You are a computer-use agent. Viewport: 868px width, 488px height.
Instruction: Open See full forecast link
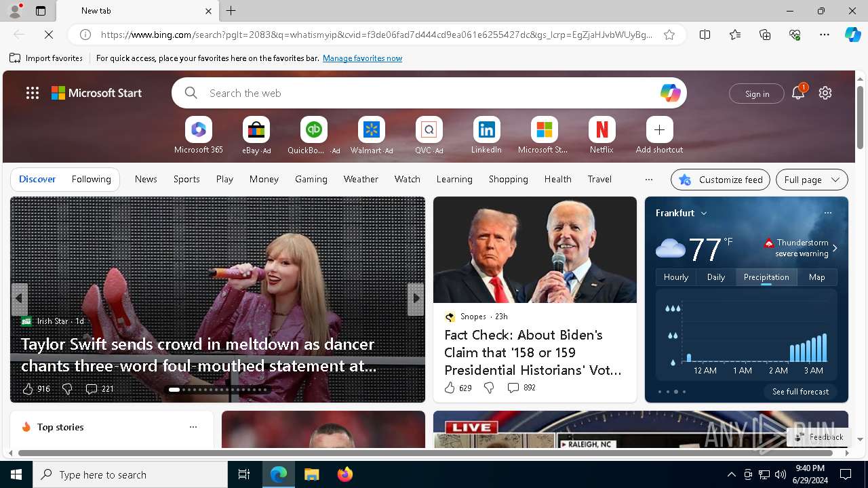tap(800, 392)
